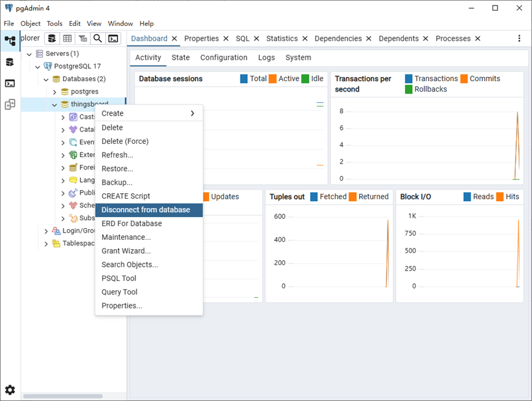The height and width of the screenshot is (401, 532).
Task: Click the PostgreSQL 17 elephant icon
Action: pos(48,66)
